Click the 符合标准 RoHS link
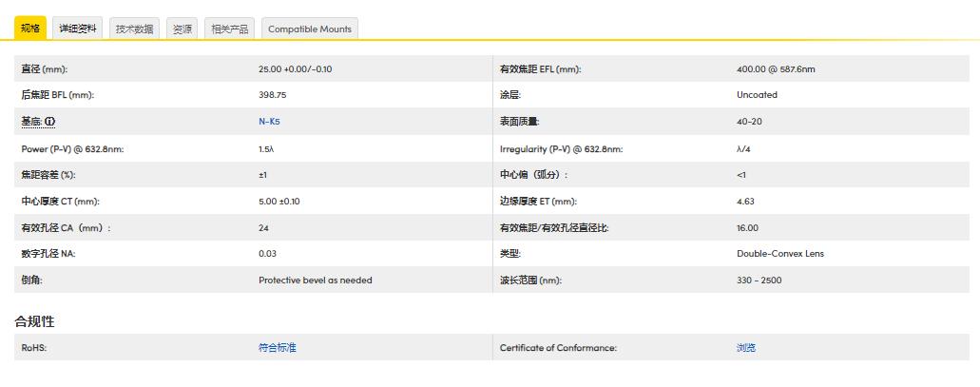The image size is (980, 387). [277, 348]
